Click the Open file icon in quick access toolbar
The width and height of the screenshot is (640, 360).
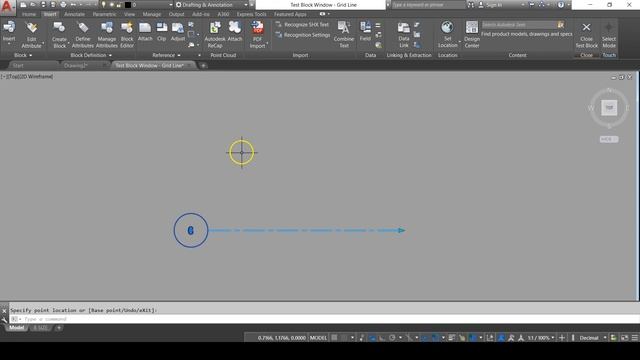point(33,5)
